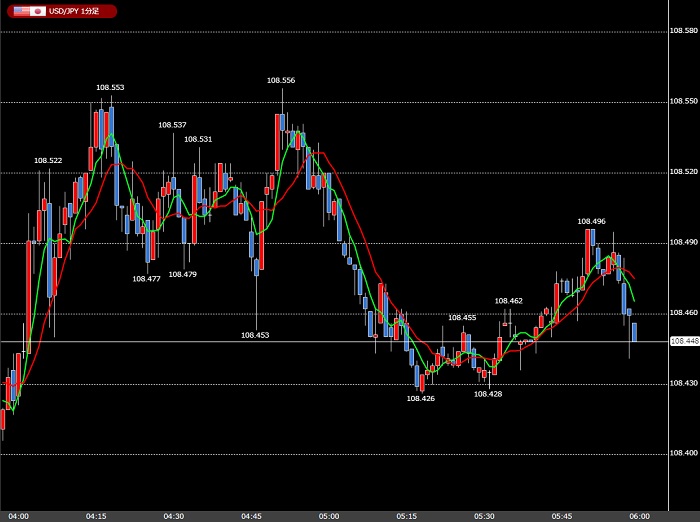Click the 108.496 price label
The height and width of the screenshot is (522, 700).
[x=592, y=221]
